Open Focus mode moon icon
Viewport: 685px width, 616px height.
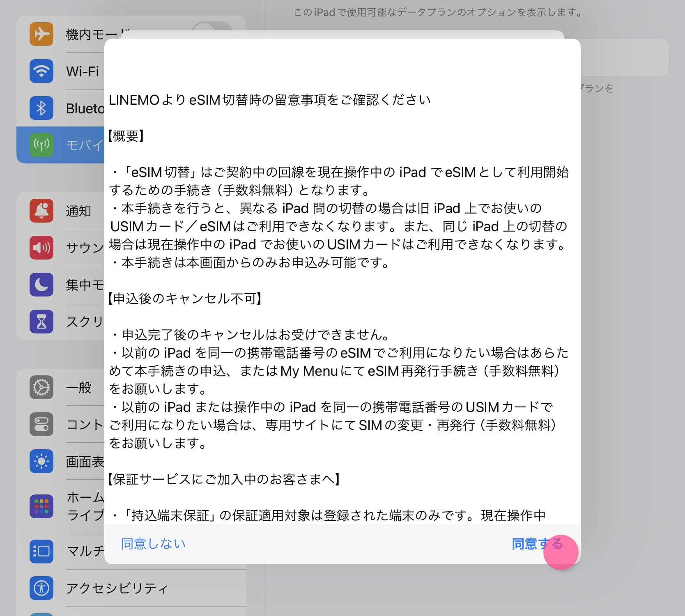(x=41, y=285)
